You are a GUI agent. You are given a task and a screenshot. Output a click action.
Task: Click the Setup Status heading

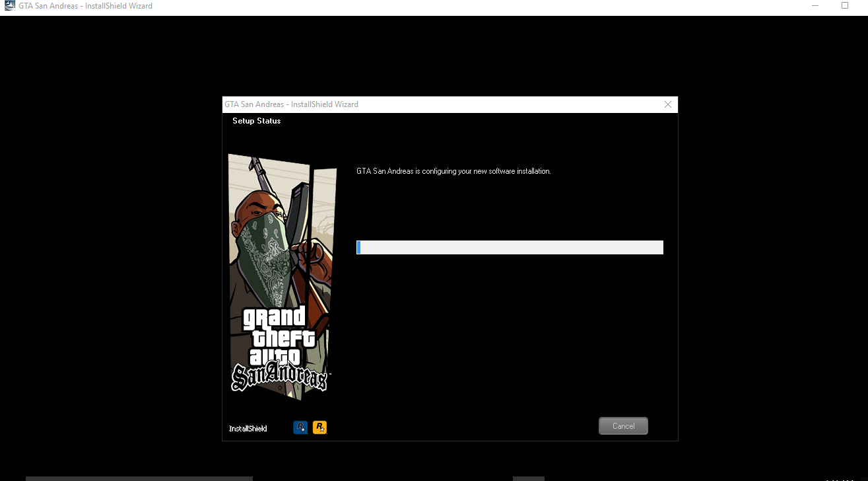(x=257, y=121)
